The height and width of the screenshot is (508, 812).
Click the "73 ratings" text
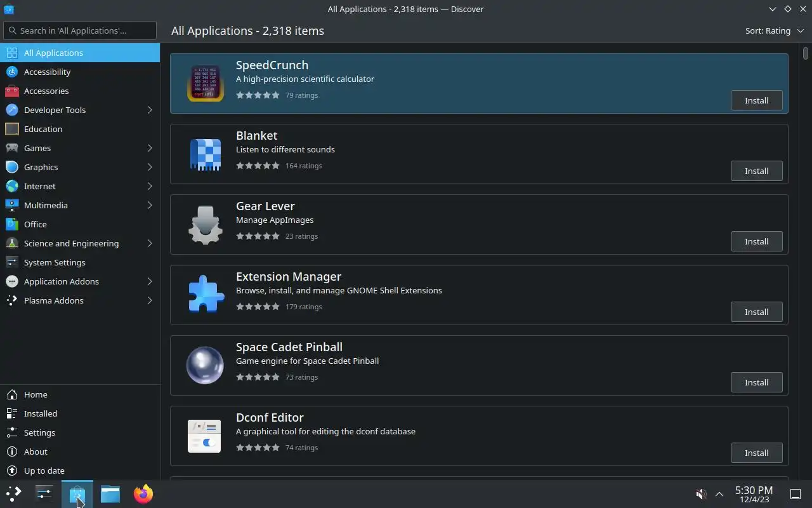[x=302, y=377]
